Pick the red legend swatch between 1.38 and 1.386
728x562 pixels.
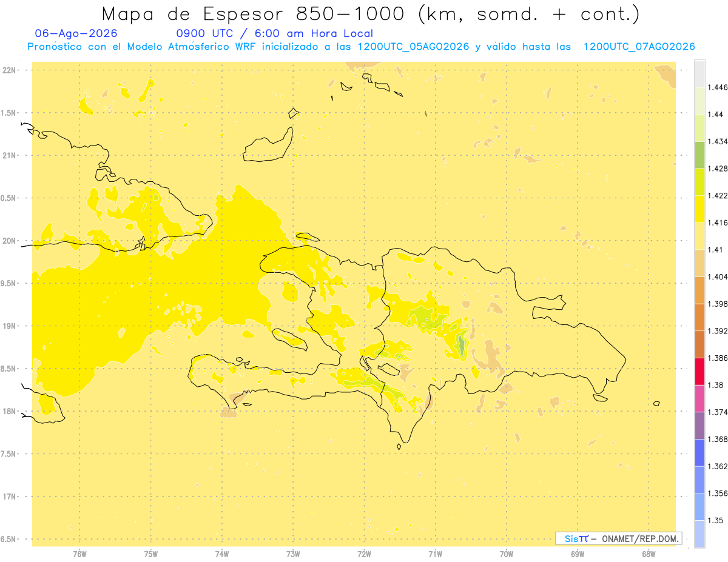pos(699,371)
